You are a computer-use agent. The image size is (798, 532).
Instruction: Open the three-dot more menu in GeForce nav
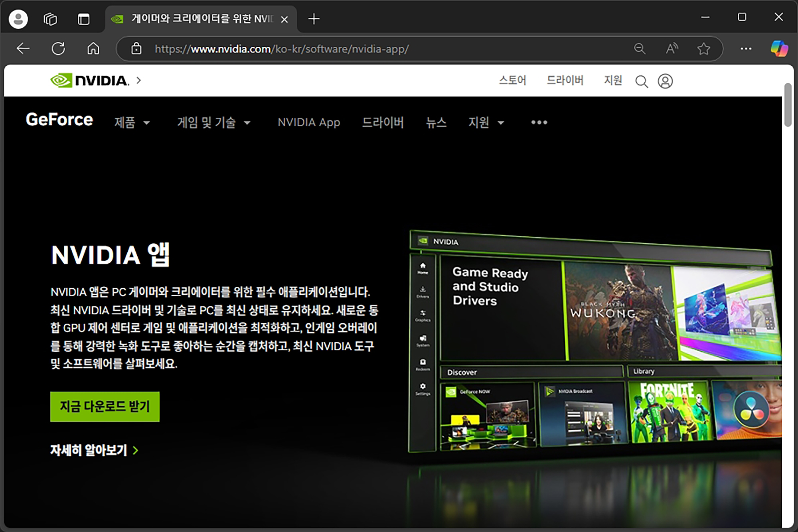click(x=539, y=122)
